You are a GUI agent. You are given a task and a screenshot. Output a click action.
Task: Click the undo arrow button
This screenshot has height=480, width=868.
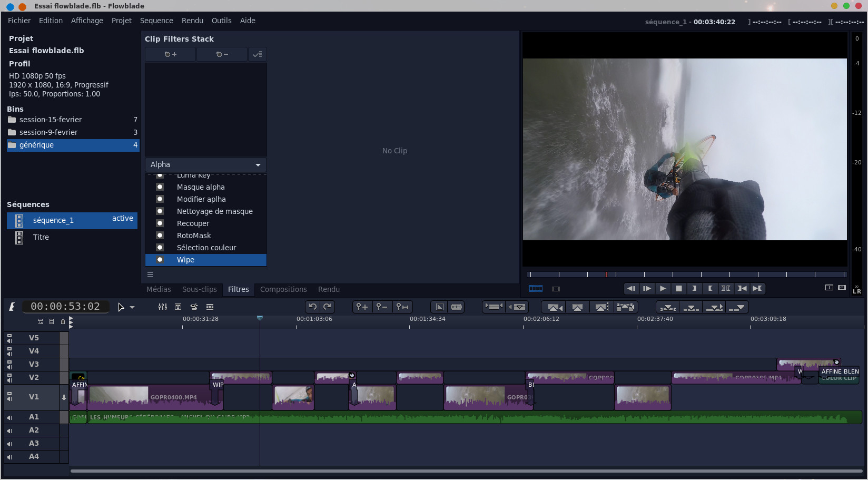click(313, 307)
